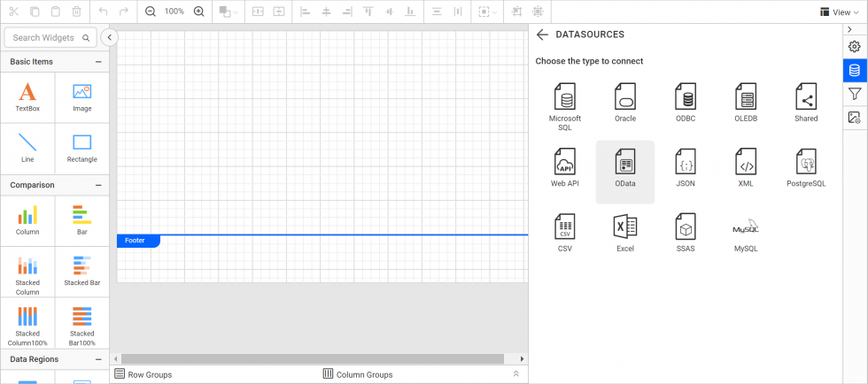The height and width of the screenshot is (384, 868).
Task: Select the TextBox widget
Action: click(x=27, y=97)
